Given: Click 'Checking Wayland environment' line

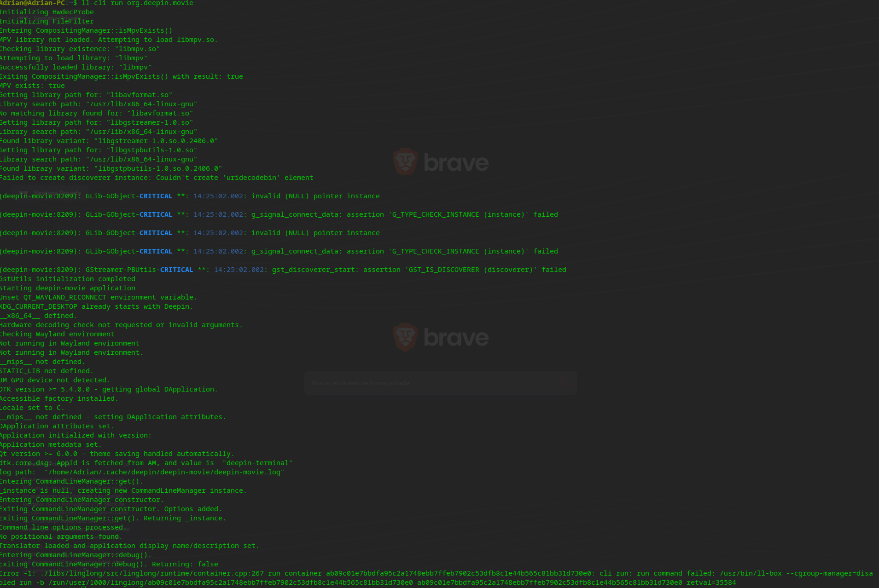Looking at the screenshot, I should click(57, 334).
